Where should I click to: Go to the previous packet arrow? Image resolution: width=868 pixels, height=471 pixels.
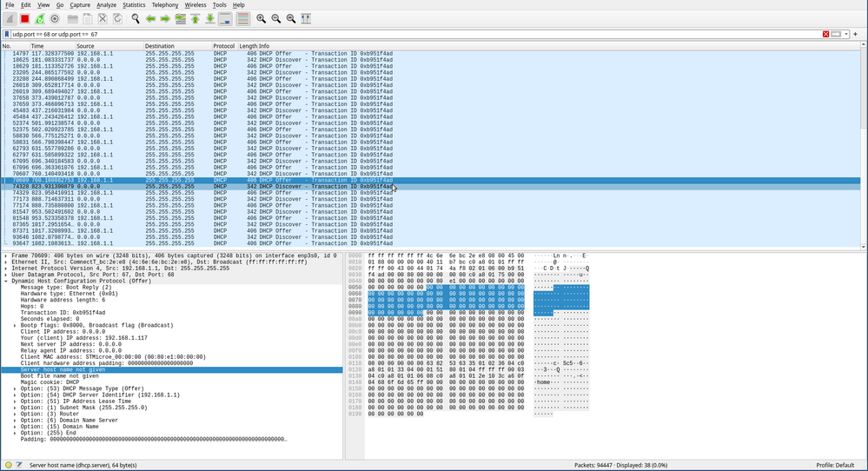pyautogui.click(x=150, y=18)
